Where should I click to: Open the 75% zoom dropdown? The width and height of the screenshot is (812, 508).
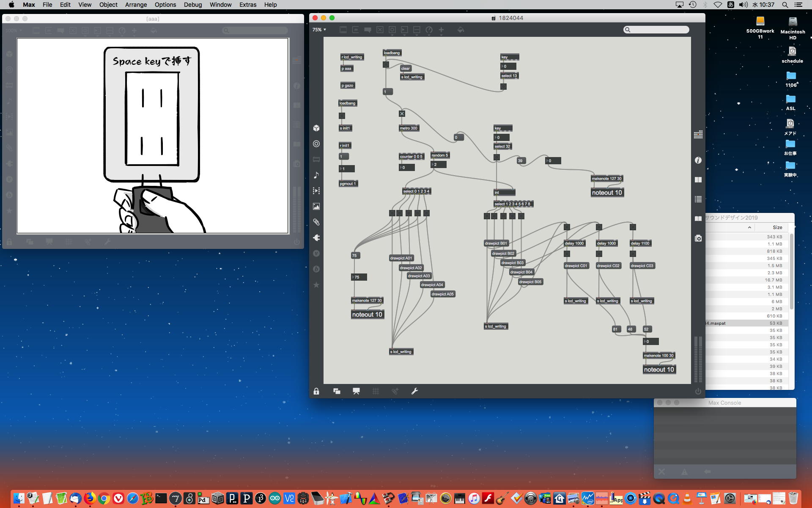point(319,30)
